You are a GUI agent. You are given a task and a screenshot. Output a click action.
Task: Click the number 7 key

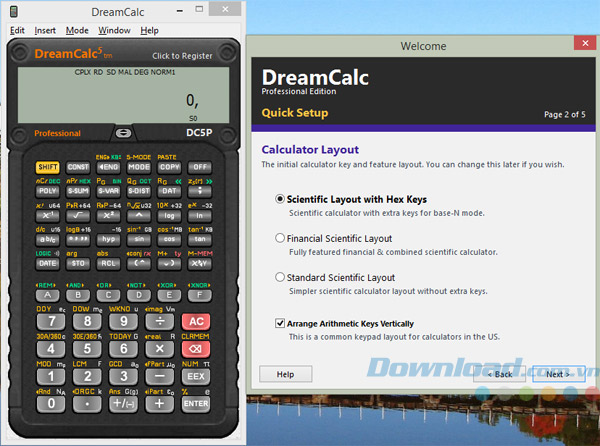pos(51,321)
